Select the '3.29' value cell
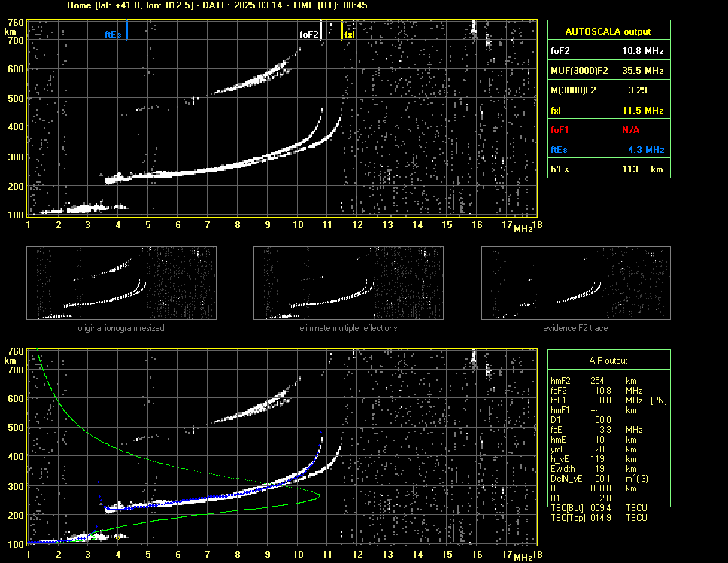728x563 pixels. [638, 90]
